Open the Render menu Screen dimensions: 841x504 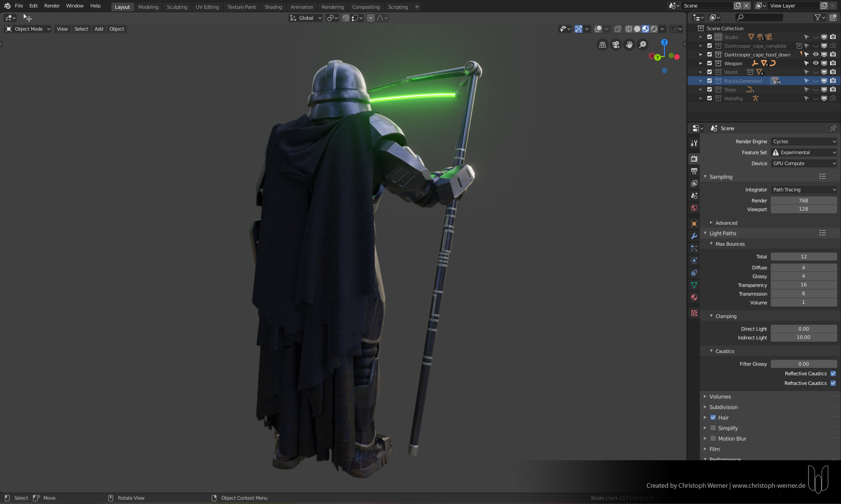(x=52, y=6)
